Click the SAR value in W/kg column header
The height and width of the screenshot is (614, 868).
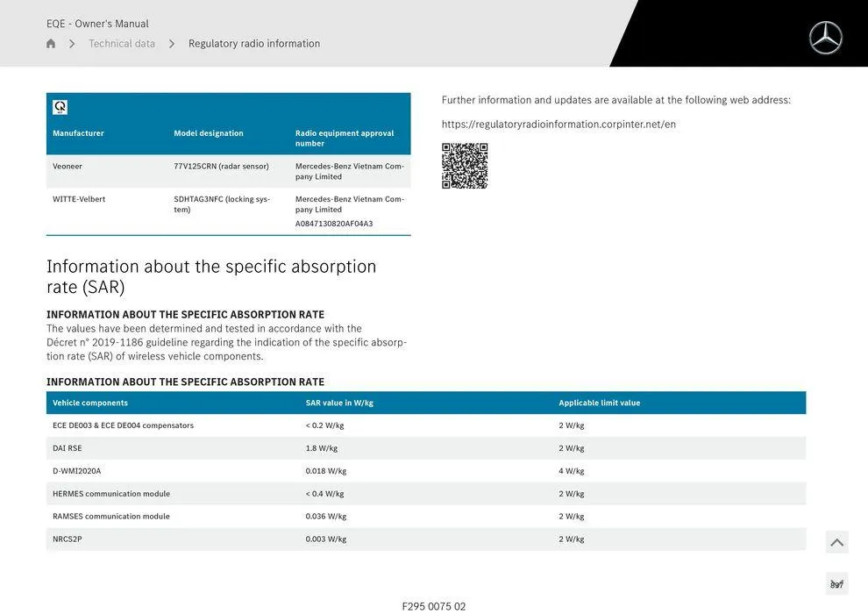[338, 402]
